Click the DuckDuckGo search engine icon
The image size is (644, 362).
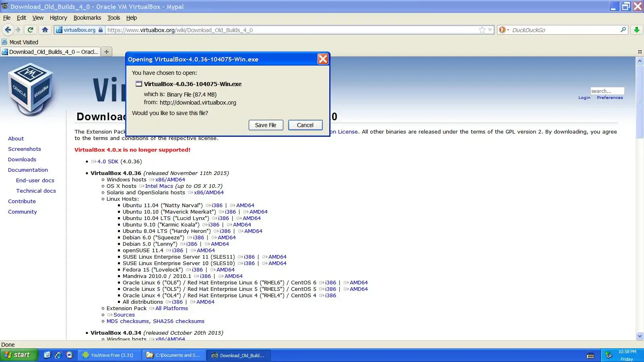coord(502,30)
